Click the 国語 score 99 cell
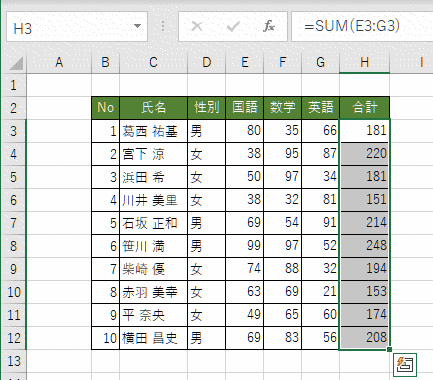 tap(245, 246)
